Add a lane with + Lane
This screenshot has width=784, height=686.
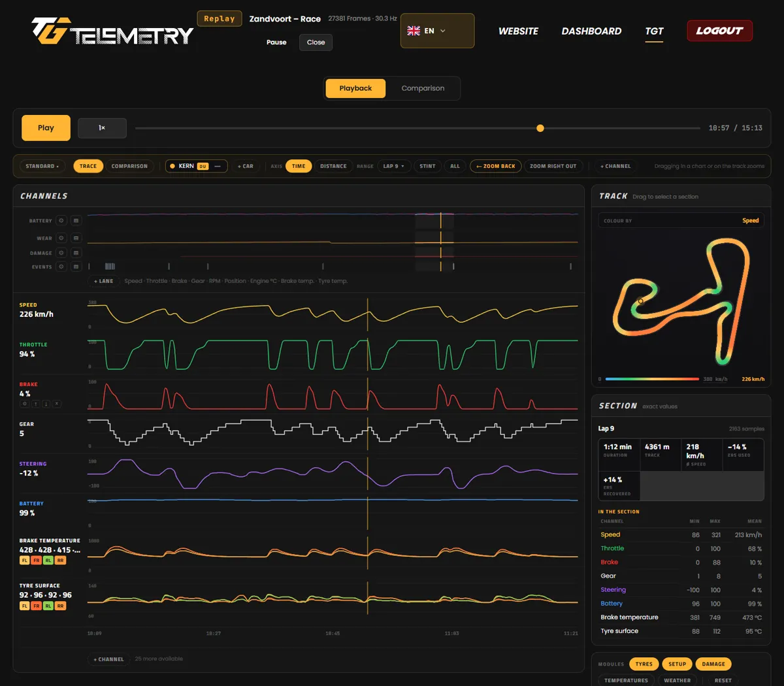click(103, 281)
